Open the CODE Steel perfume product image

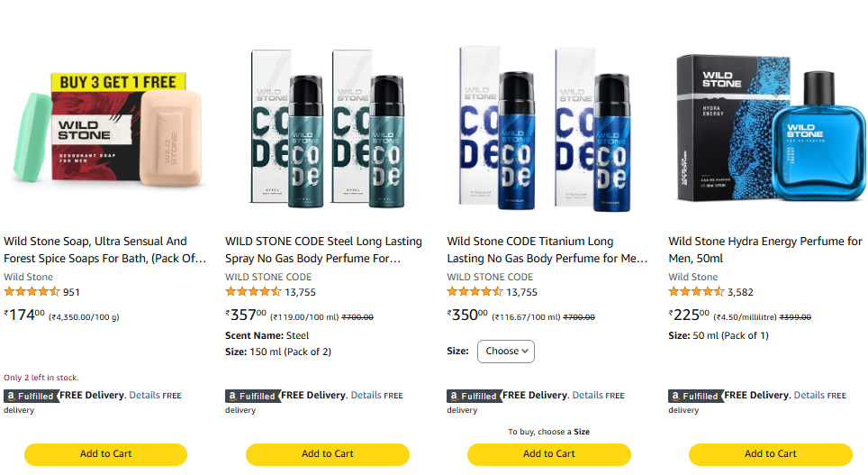(x=328, y=131)
